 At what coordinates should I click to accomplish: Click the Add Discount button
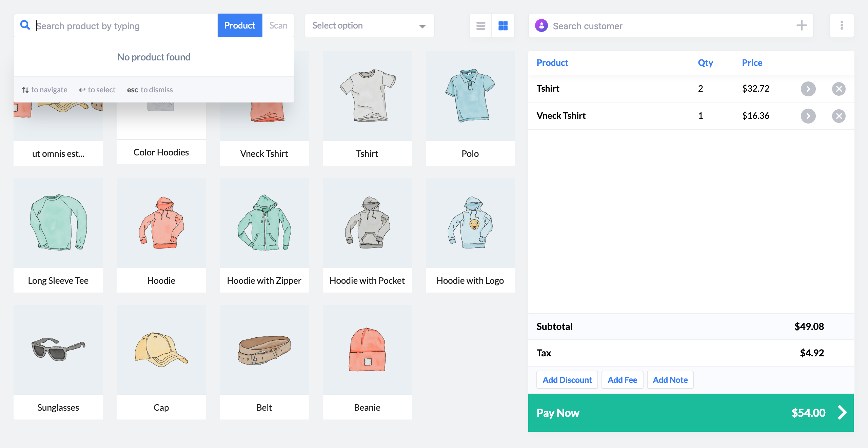[567, 379]
